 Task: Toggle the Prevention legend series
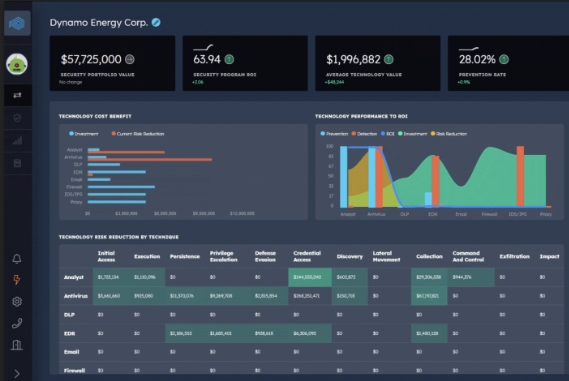[334, 134]
